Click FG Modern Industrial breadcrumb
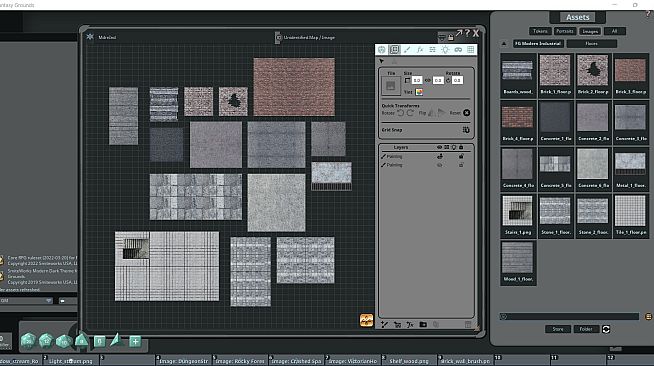Image resolution: width=654 pixels, height=366 pixels. [x=538, y=43]
